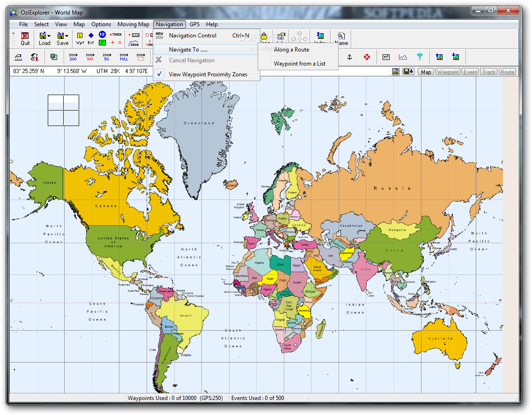The image size is (532, 415).
Task: Toggle View Waypoint Proximity Zones option
Action: (x=207, y=74)
